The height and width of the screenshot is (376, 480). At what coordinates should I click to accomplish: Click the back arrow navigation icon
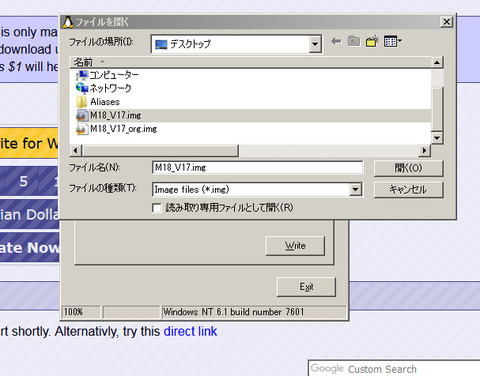pyautogui.click(x=336, y=42)
